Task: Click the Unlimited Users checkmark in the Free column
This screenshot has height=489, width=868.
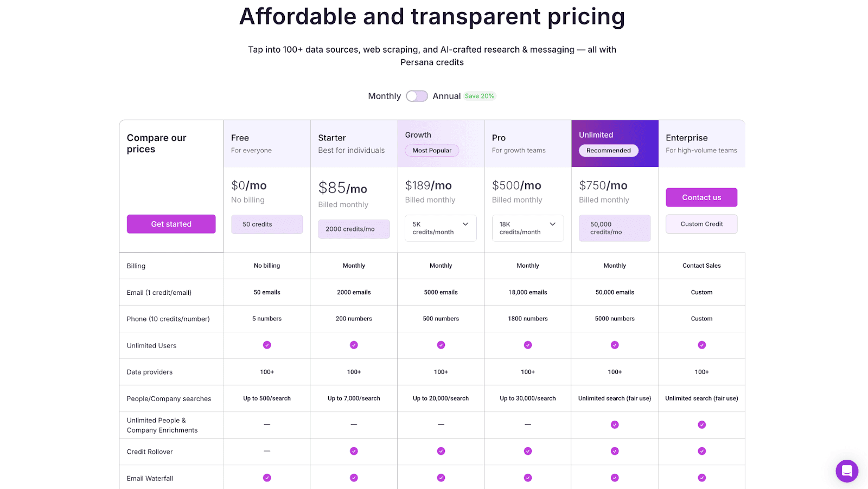Action: point(267,345)
